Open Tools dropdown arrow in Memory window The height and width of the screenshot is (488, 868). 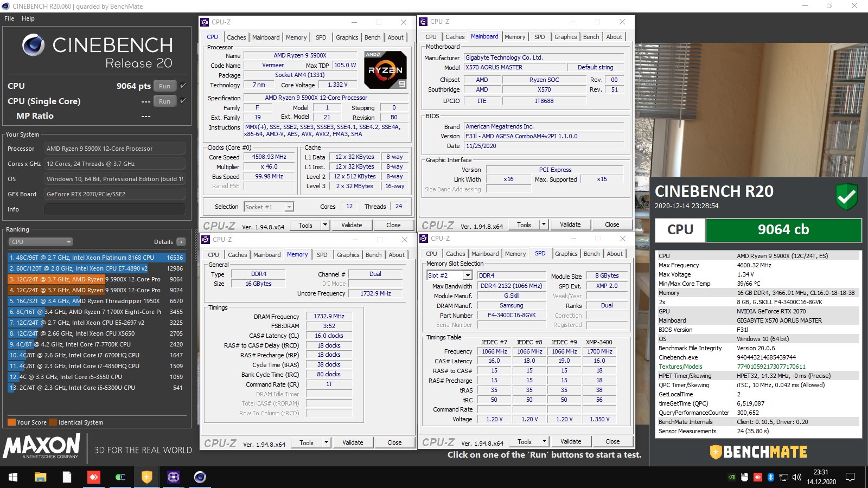click(327, 442)
